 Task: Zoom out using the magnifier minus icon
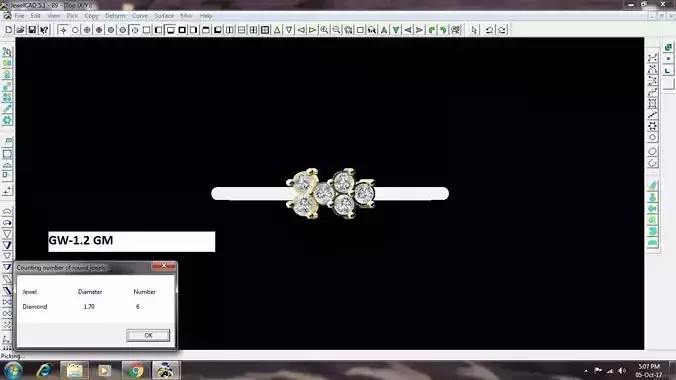pos(336,30)
